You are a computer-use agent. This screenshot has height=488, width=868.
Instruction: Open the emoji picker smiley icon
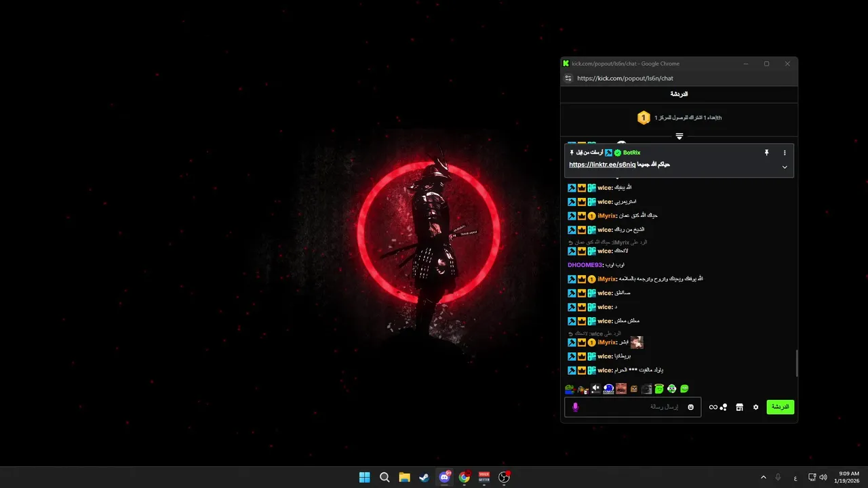691,407
